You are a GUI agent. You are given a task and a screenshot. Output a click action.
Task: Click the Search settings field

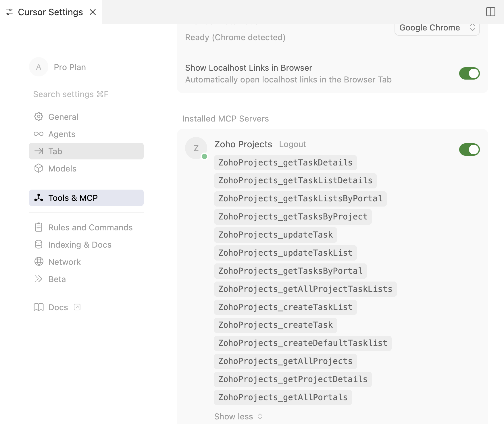[x=71, y=94]
